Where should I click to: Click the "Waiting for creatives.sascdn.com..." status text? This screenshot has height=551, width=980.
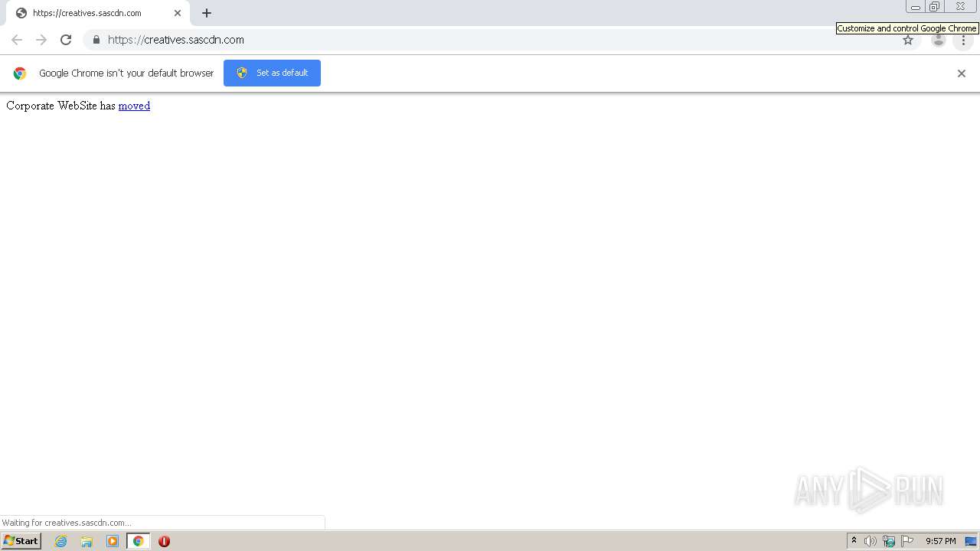[67, 523]
